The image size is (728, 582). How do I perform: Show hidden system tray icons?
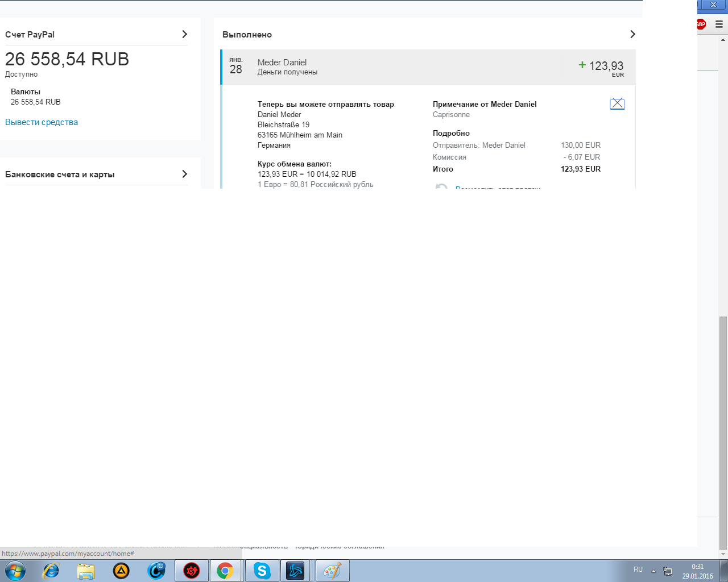(x=653, y=571)
